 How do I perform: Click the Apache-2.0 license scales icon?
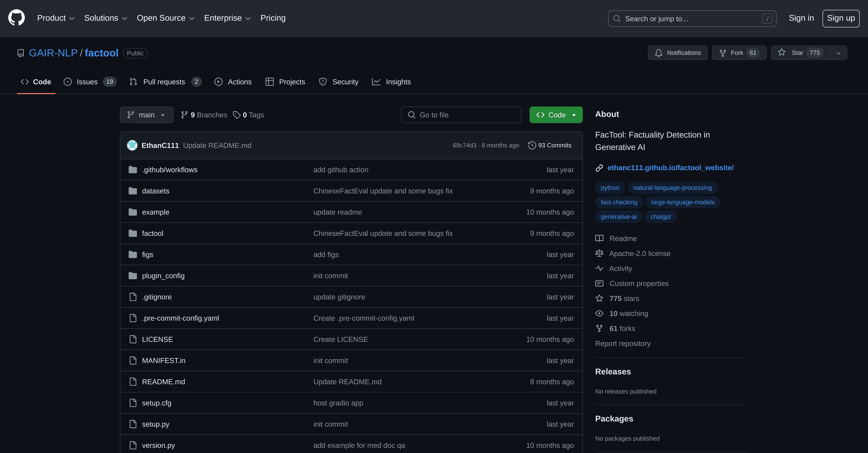[x=599, y=253]
